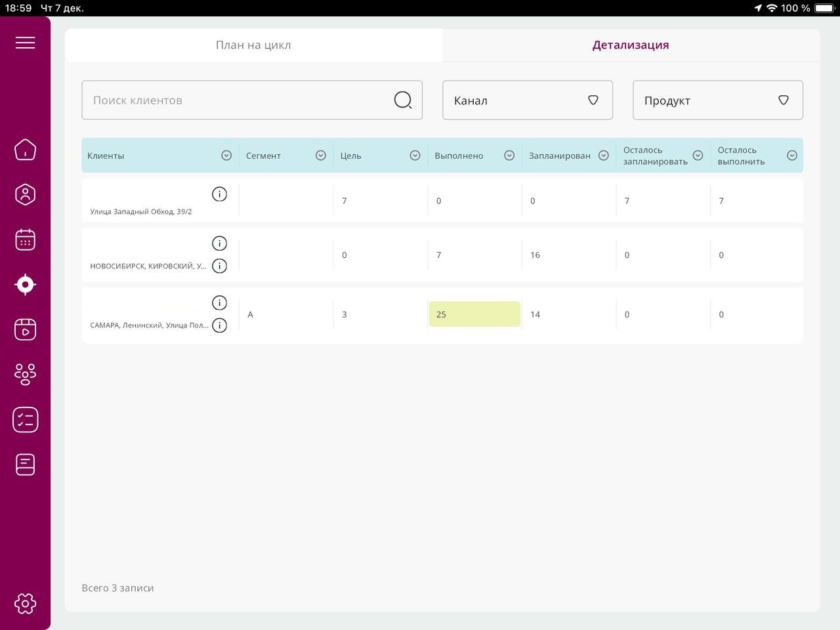Screen dimensions: 840x630
Task: Click Запланирован value 16 in НОВОСИБИРСК row
Action: 535,255
